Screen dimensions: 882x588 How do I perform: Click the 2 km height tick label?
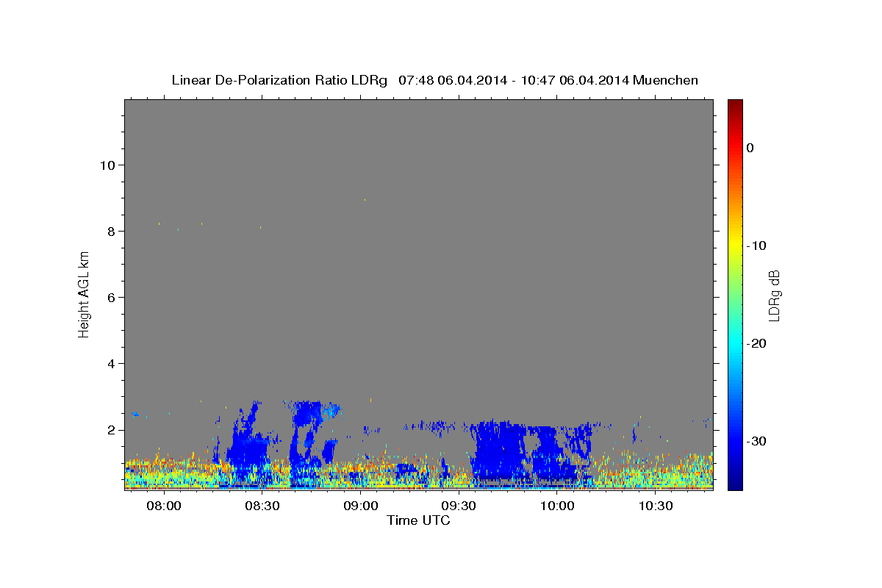point(110,429)
